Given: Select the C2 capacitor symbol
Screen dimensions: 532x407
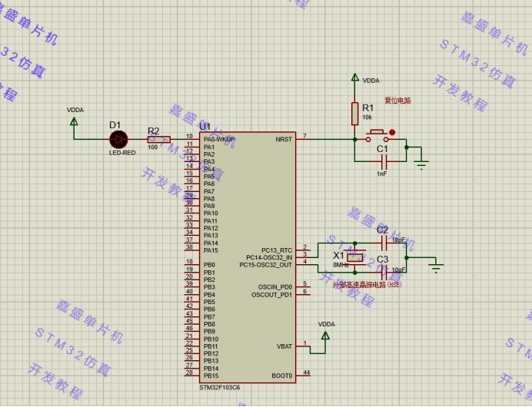Looking at the screenshot, I should point(384,243).
